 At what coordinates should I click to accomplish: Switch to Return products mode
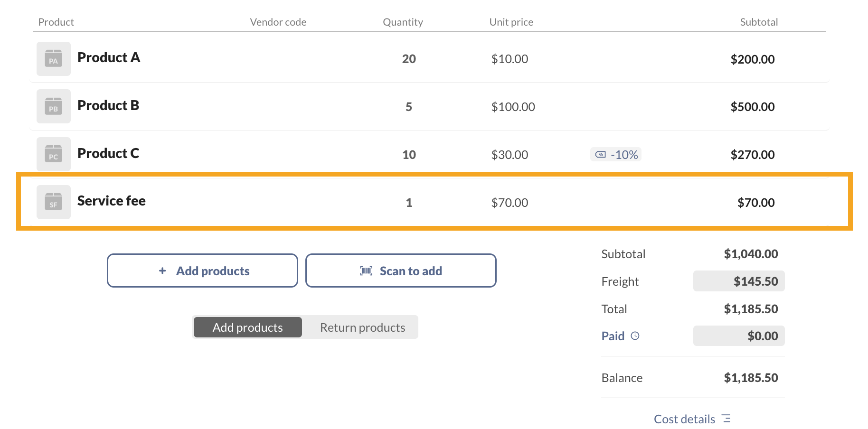click(x=362, y=327)
